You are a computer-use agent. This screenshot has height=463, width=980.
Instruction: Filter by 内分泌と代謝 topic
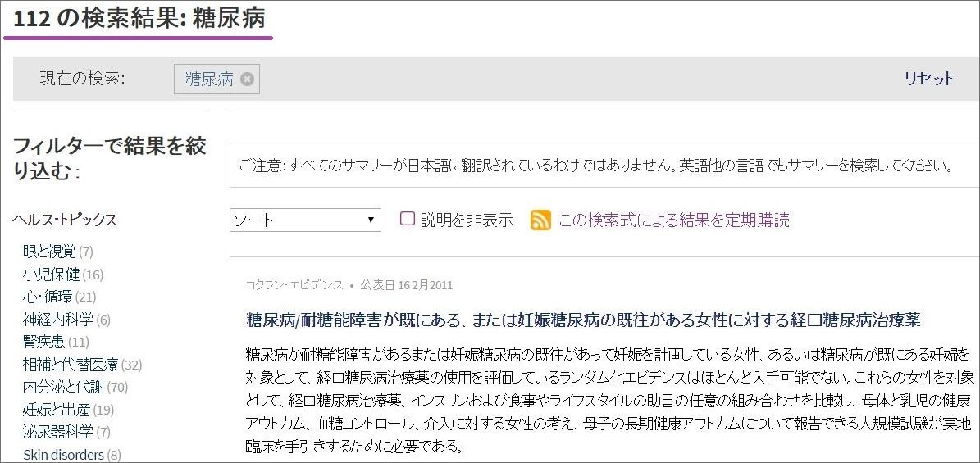(x=63, y=387)
